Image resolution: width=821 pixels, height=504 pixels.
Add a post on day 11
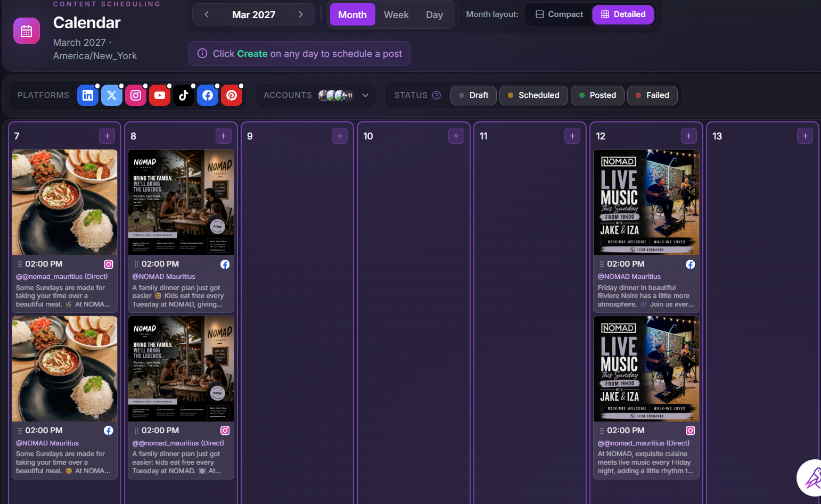coord(572,136)
